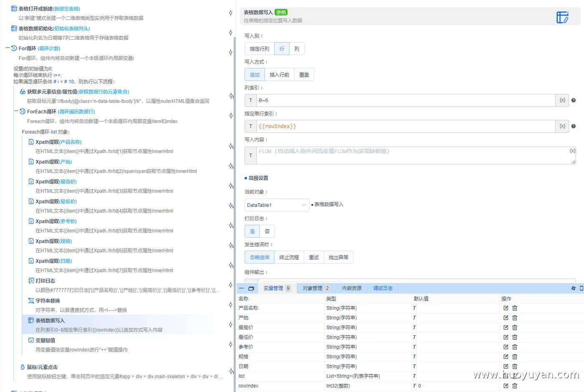Open variable picker for 指定单行索引 field

click(562, 126)
